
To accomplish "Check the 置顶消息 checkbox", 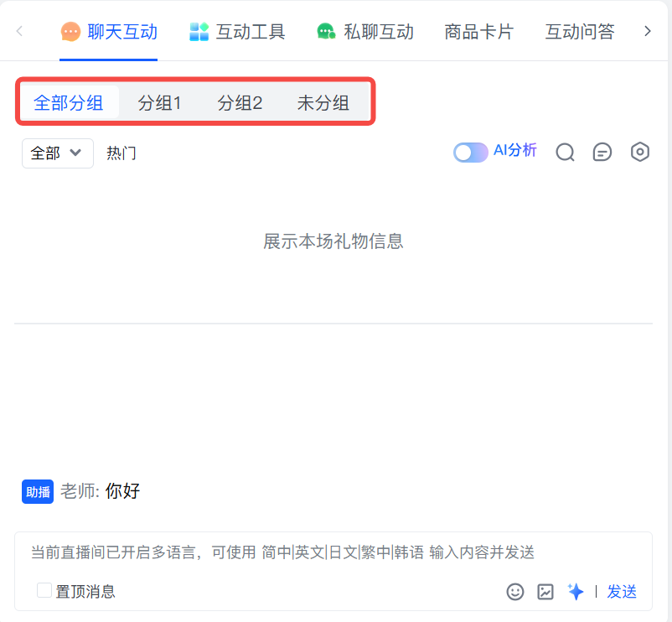I will click(44, 590).
